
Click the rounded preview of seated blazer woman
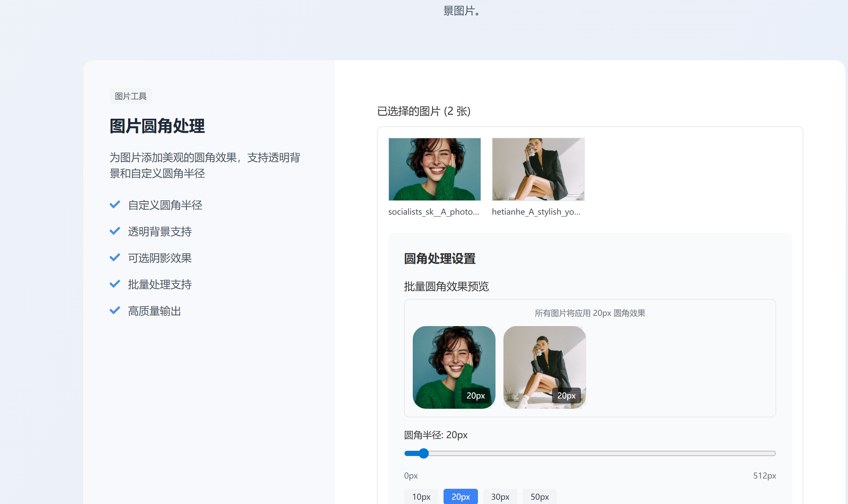click(x=544, y=367)
